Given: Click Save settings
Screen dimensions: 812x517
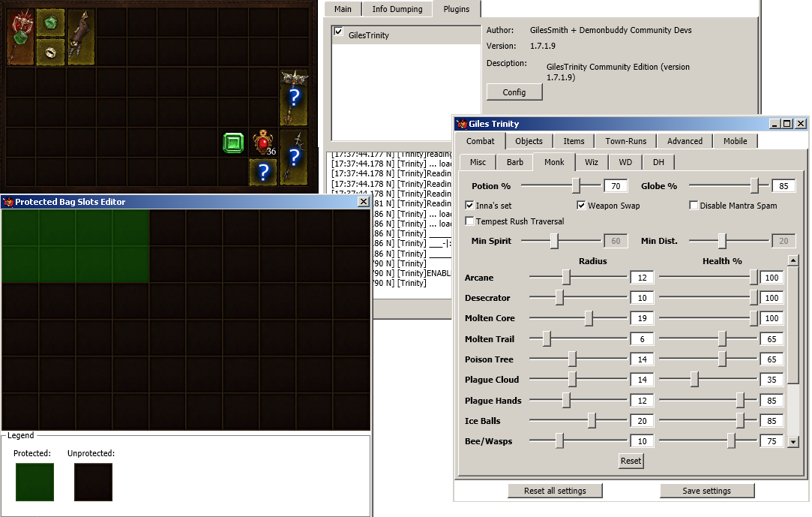Looking at the screenshot, I should [706, 491].
